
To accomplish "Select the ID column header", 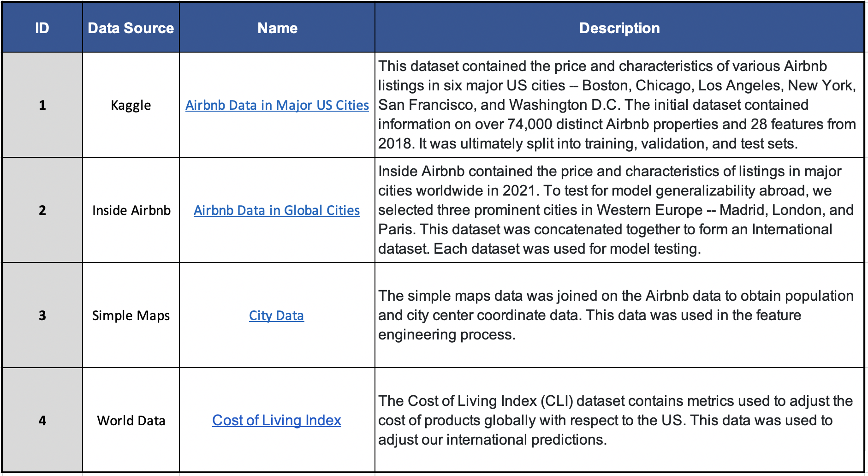I will [x=42, y=28].
